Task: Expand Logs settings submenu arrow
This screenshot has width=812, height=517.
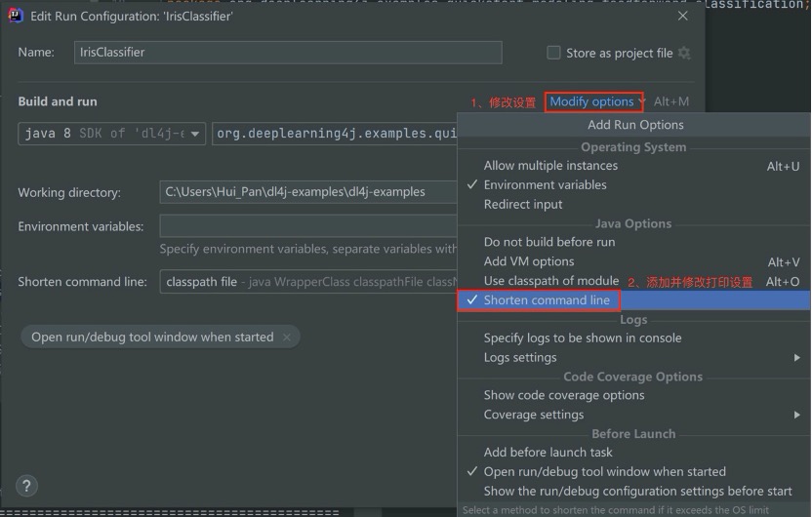Action: click(796, 358)
